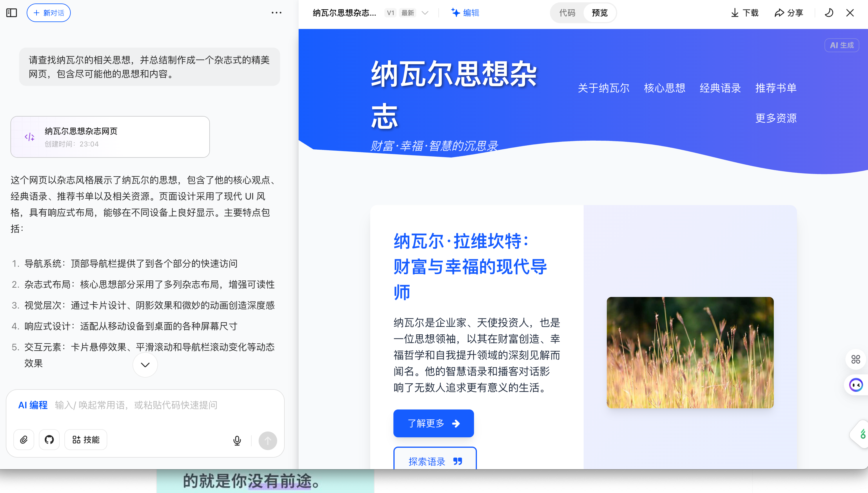Viewport: 868px width, 493px height.
Task: Click the grass field image
Action: [690, 352]
